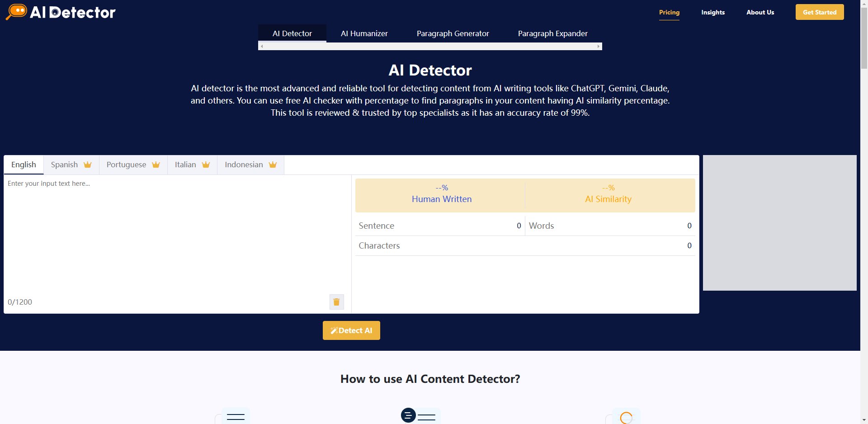Screen dimensions: 868x424
Task: Click the left arrow of the tab scrollbar
Action: [261, 46]
